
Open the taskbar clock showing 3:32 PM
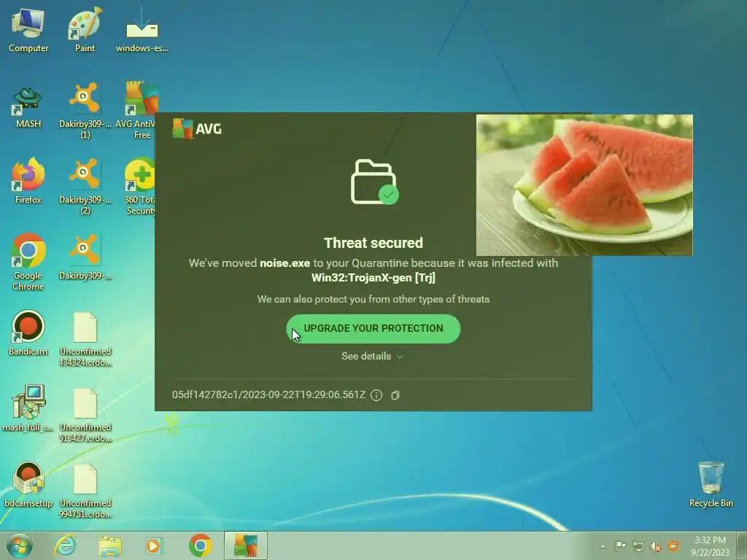[x=710, y=546]
